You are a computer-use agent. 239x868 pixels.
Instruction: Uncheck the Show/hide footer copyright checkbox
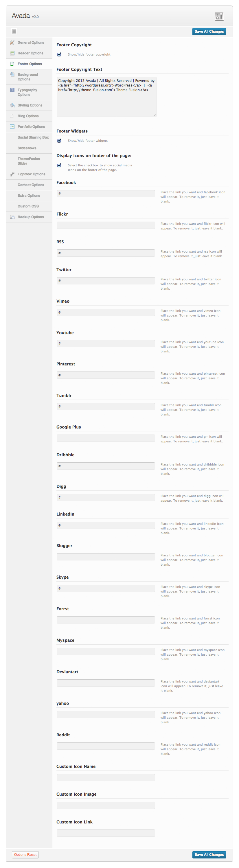click(x=59, y=54)
